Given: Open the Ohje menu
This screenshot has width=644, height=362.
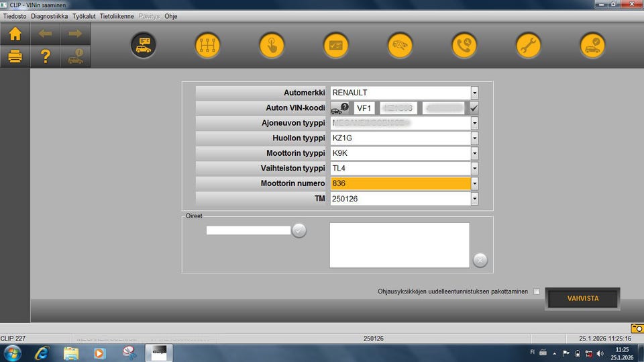Looking at the screenshot, I should 171,16.
